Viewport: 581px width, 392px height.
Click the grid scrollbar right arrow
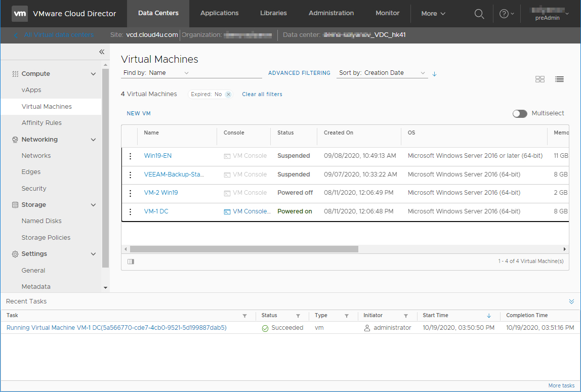(x=565, y=249)
